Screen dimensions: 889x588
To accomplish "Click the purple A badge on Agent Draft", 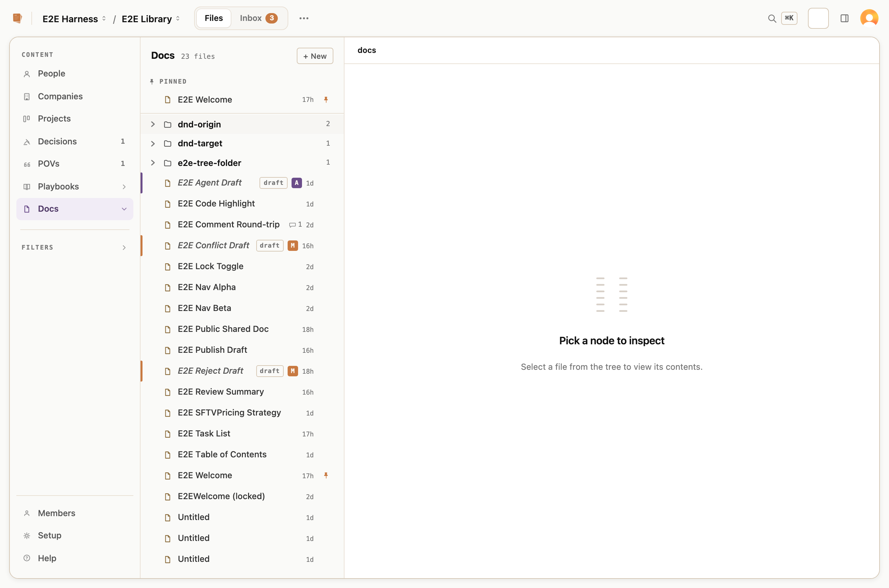I will pos(296,183).
